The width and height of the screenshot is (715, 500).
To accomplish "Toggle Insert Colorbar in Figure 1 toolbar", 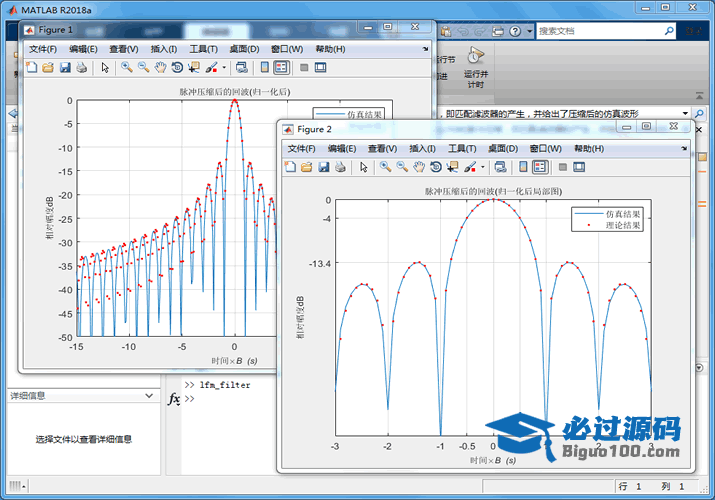I will click(x=264, y=67).
